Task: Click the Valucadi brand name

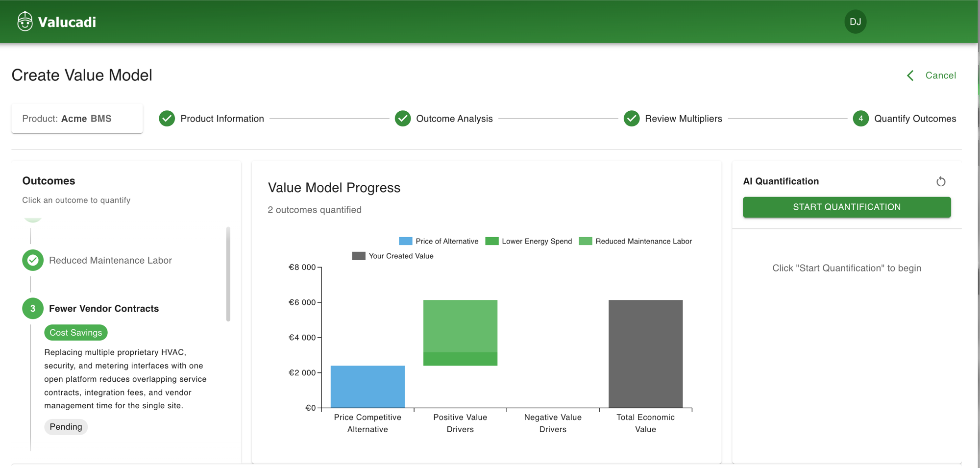Action: [x=67, y=22]
